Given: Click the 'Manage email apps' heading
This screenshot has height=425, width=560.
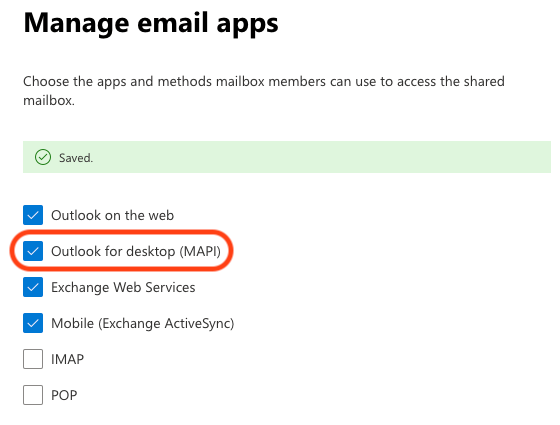Looking at the screenshot, I should click(151, 23).
